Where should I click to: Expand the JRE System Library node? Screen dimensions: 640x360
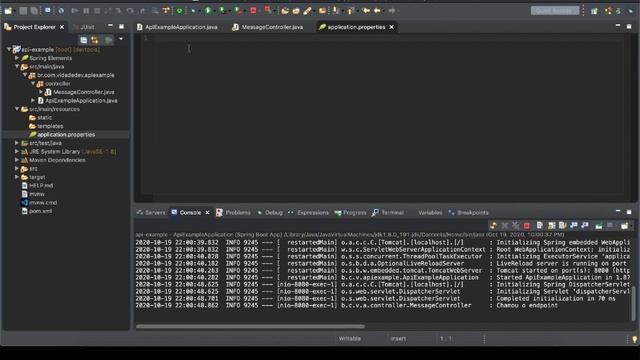click(17, 151)
